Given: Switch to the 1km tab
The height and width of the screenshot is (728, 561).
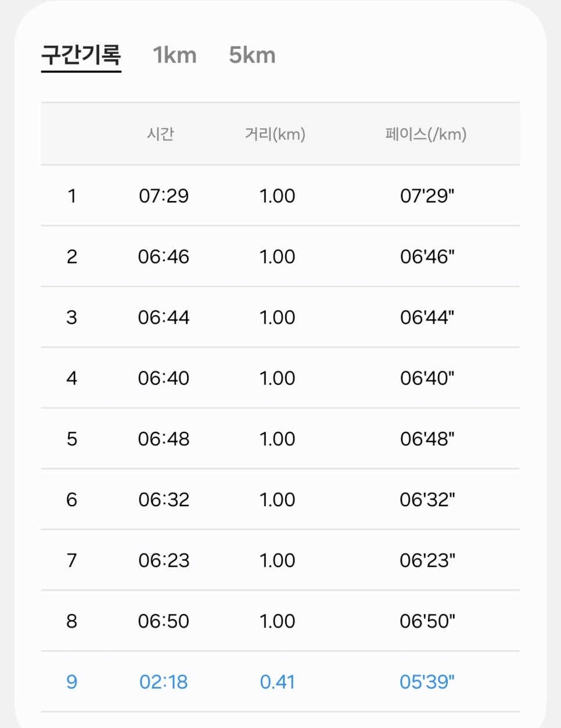Looking at the screenshot, I should pos(175,56).
